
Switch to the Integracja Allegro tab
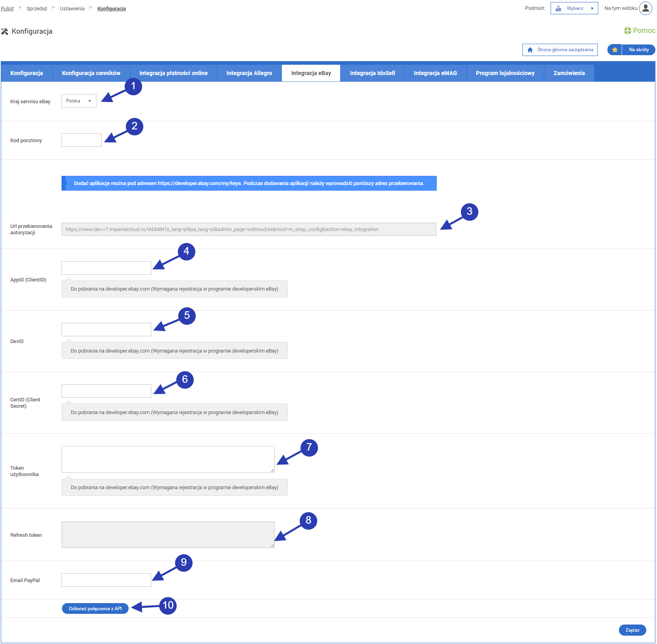coord(249,73)
